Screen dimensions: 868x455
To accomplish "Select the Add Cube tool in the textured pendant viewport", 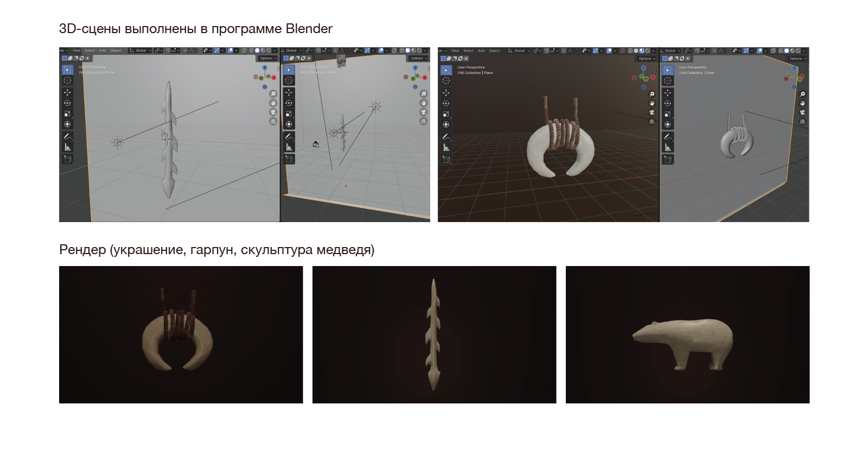I will coord(446,160).
